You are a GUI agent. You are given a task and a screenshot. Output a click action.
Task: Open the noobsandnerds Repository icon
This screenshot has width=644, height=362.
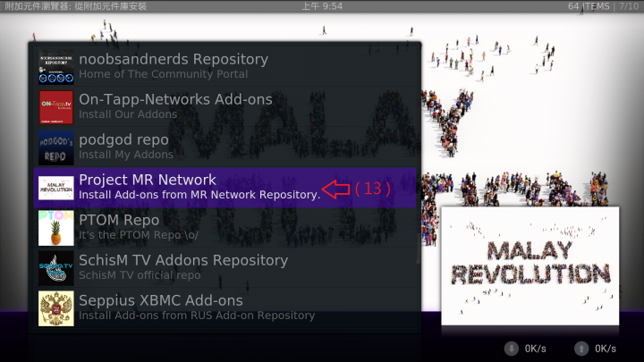click(56, 67)
